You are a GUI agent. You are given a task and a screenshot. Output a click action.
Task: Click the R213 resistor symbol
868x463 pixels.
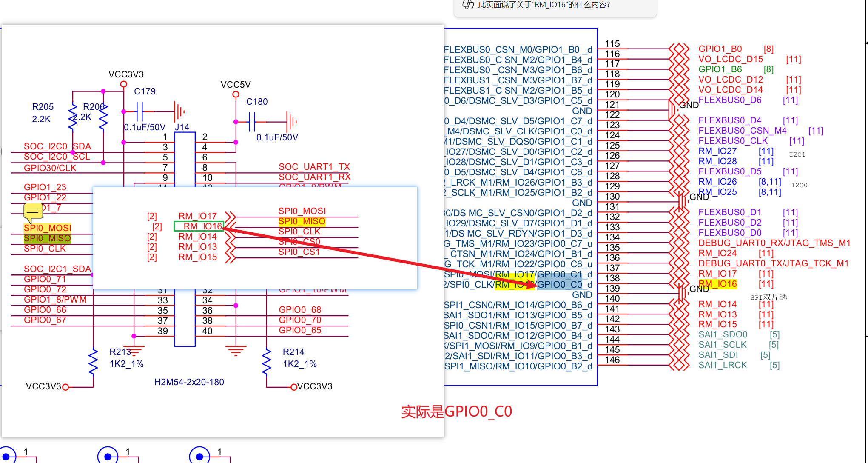[93, 362]
